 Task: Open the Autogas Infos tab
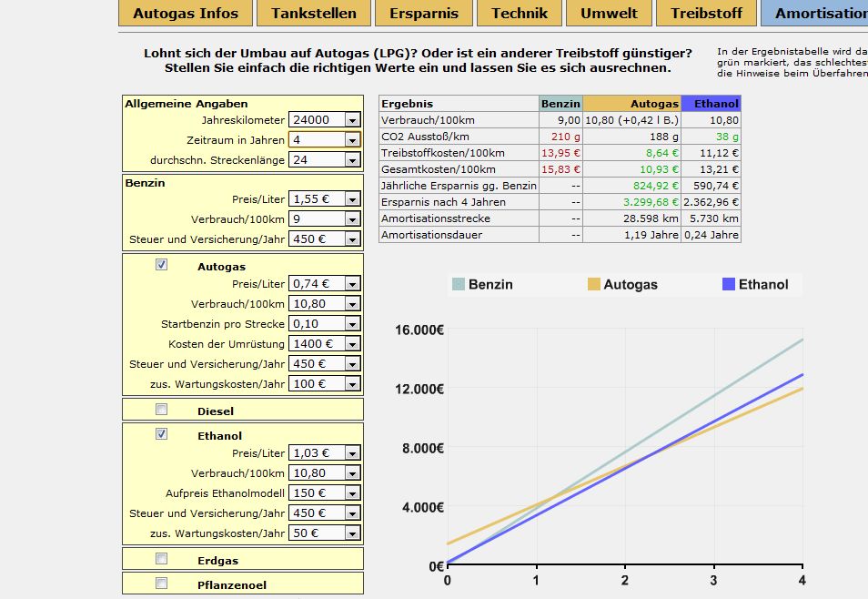click(186, 14)
